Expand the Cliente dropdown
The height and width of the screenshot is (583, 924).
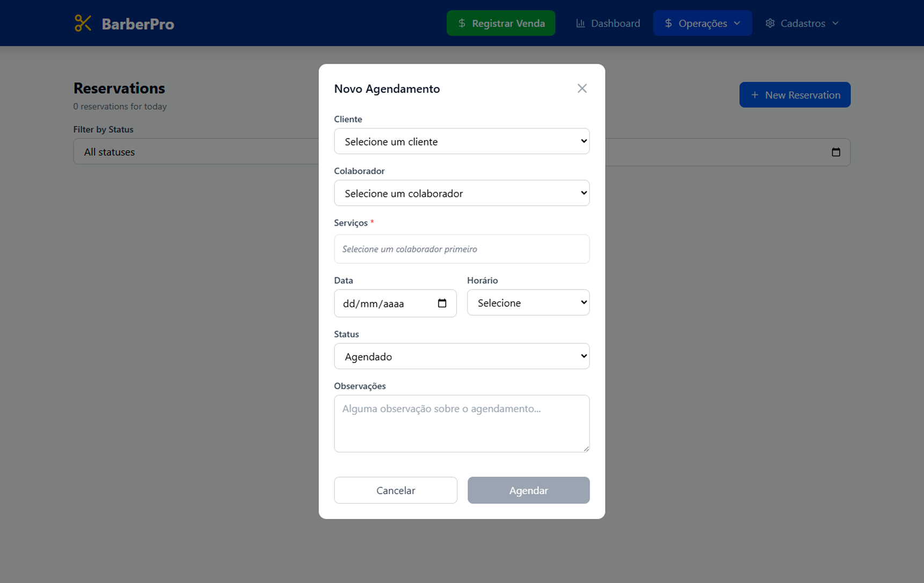tap(461, 141)
